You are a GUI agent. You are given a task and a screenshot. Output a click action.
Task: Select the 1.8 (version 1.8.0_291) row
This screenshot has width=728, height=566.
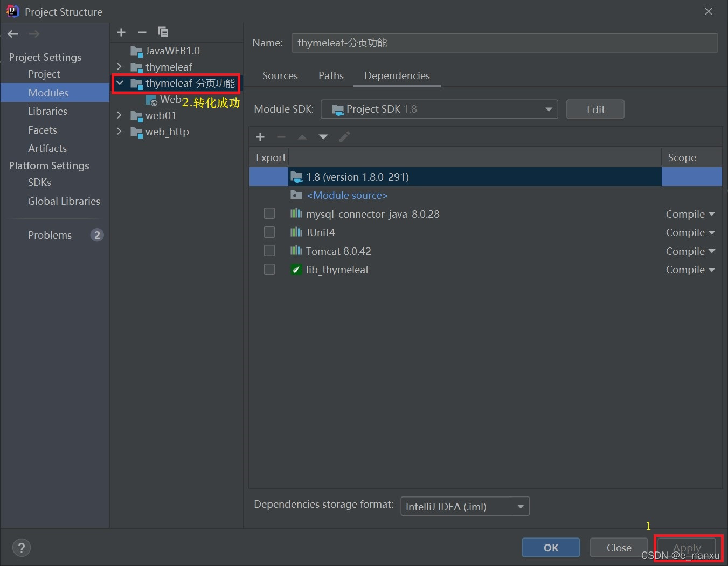tap(486, 177)
